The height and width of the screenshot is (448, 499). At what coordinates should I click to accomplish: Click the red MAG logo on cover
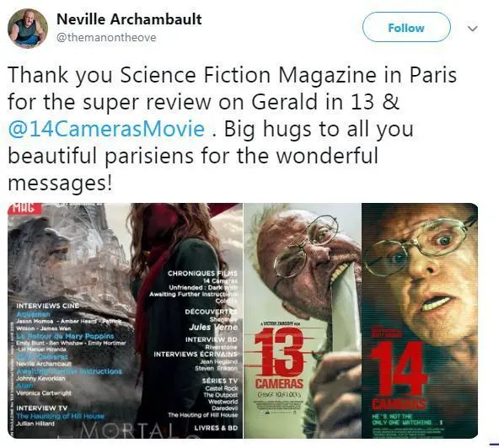(24, 209)
